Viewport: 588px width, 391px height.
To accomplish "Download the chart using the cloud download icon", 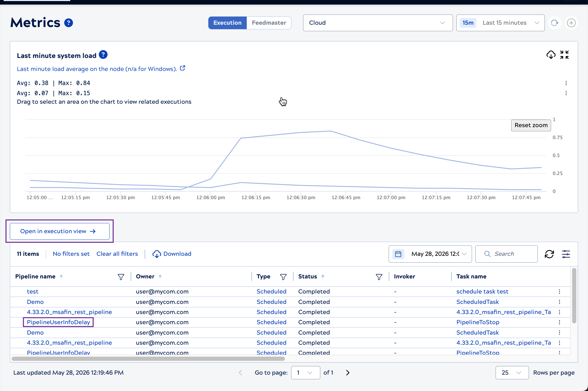I will (551, 55).
